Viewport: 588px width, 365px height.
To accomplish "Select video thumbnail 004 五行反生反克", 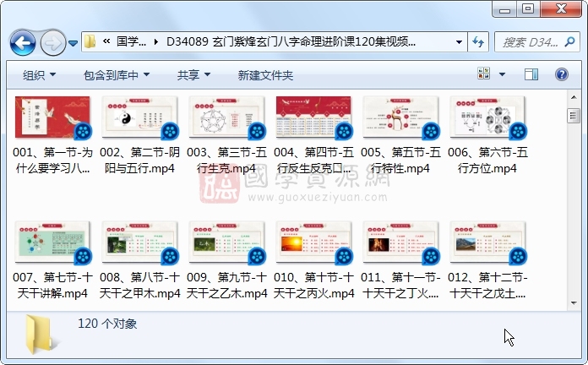I will [x=313, y=117].
